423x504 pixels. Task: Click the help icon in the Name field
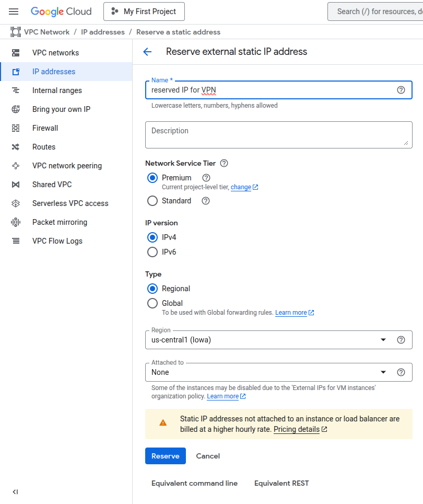(401, 90)
